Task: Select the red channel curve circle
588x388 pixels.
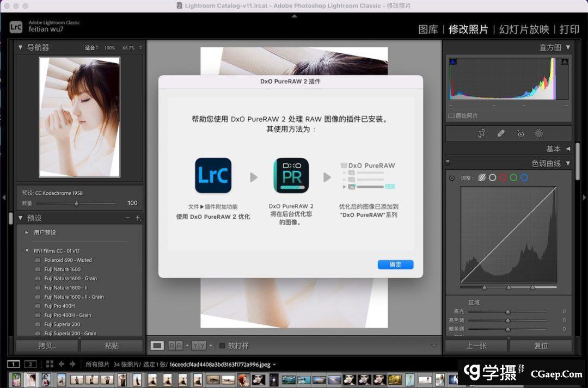Action: pyautogui.click(x=503, y=177)
